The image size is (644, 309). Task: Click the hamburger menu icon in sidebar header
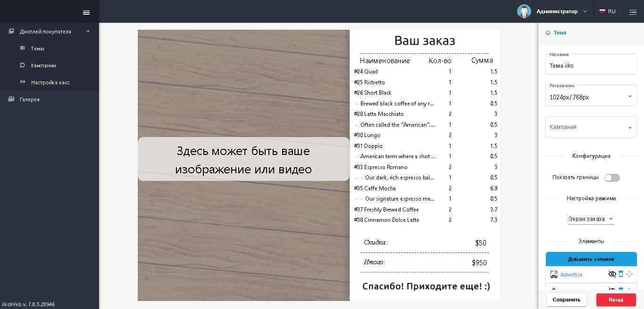pyautogui.click(x=86, y=12)
